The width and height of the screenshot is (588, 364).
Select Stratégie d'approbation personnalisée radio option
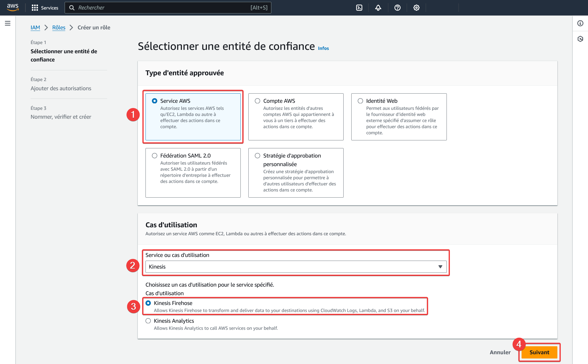[258, 156]
